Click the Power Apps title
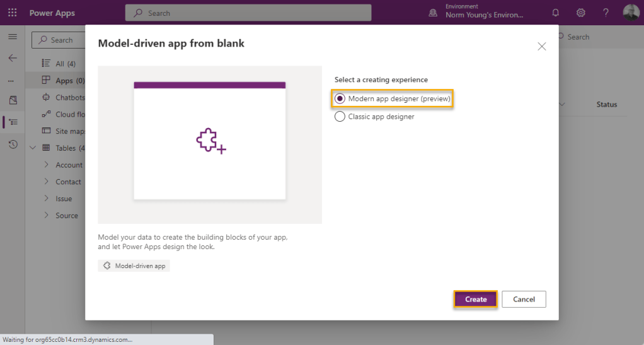The image size is (644, 345). click(x=52, y=13)
